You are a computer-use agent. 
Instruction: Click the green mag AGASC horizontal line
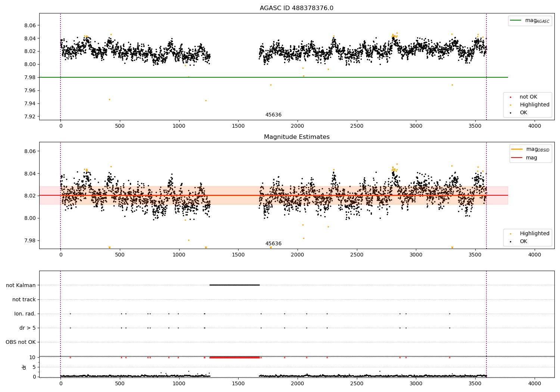[274, 77]
